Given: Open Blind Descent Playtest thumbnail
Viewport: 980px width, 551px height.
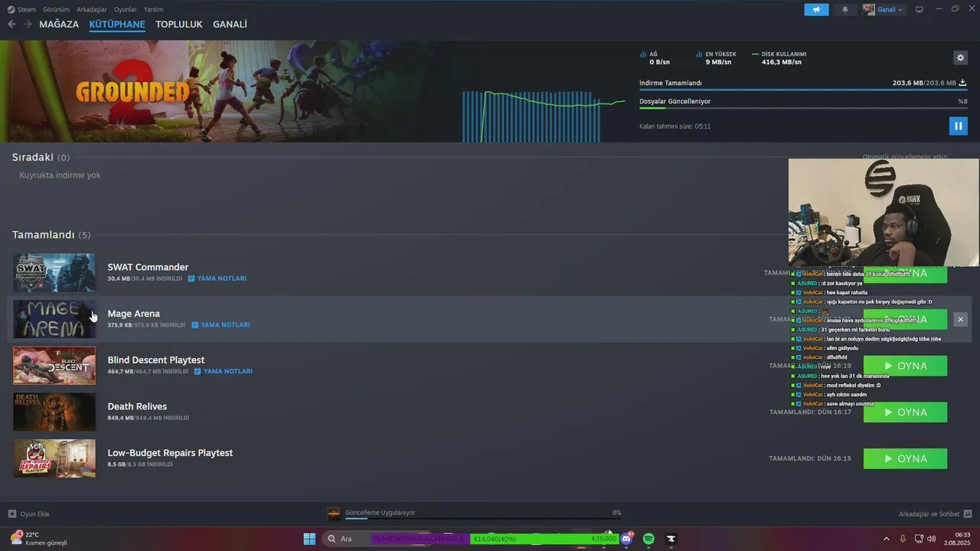Looking at the screenshot, I should [54, 366].
